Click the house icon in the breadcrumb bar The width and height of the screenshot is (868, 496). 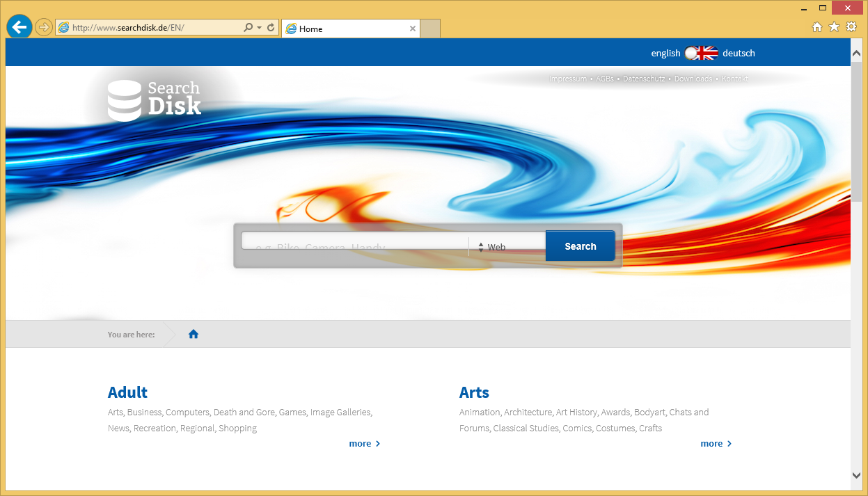tap(193, 334)
